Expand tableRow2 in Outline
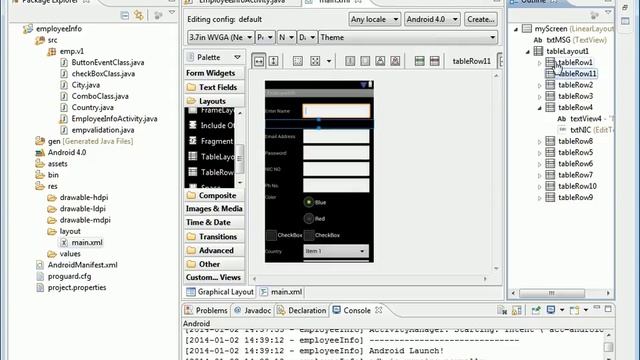 [x=540, y=85]
